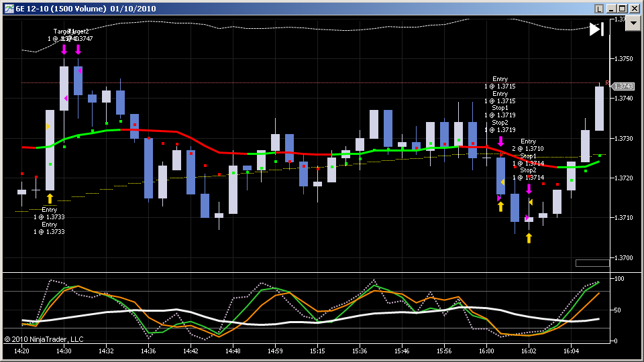
Task: Click the L link button in title bar
Action: 599,9
